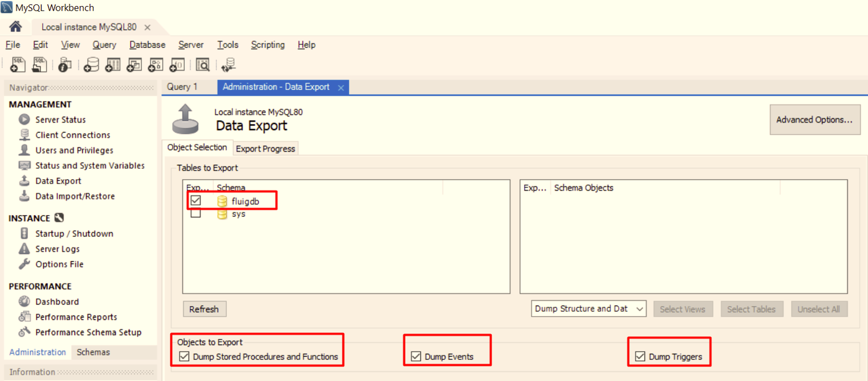Create new view toolbar icon
Viewport: 868px width, 381px height.
click(x=134, y=64)
